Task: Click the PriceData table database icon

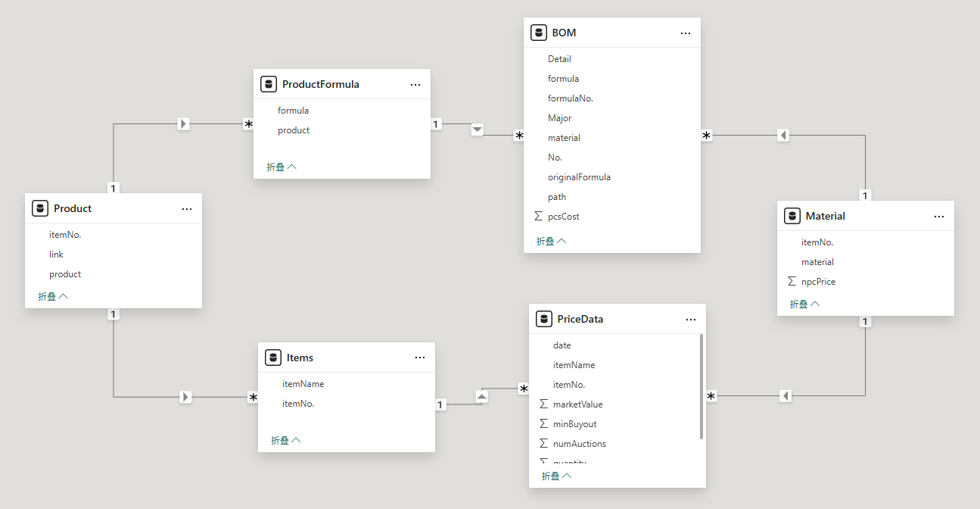Action: pos(544,319)
